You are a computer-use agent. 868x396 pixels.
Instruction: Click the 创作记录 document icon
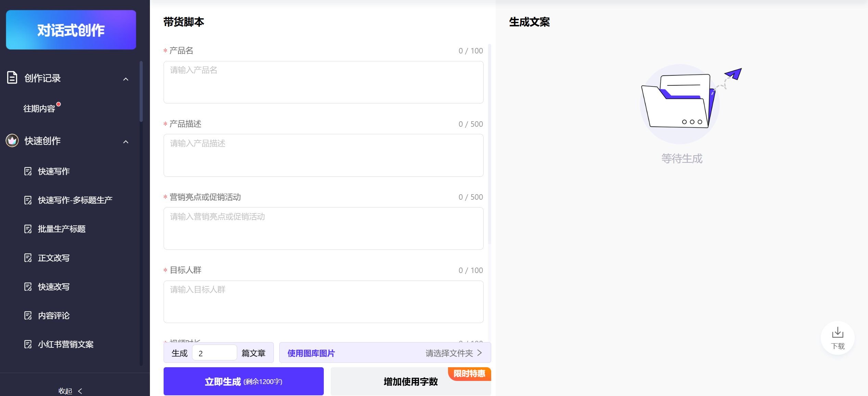pos(12,78)
